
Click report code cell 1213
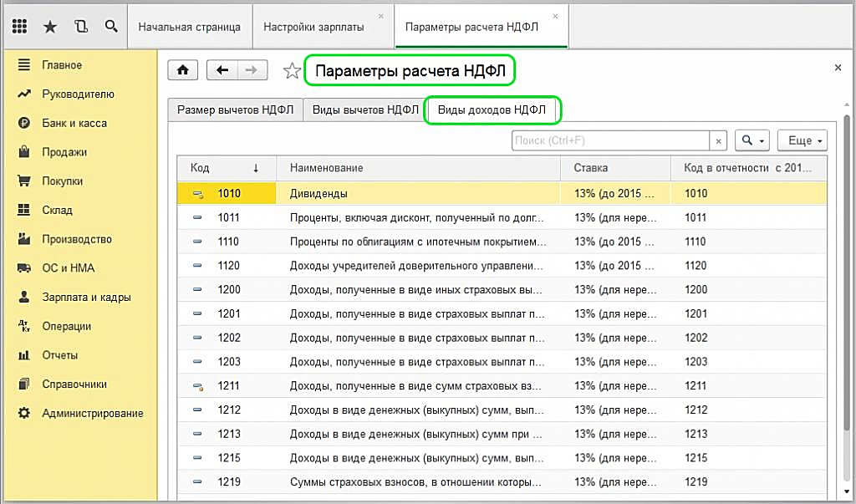(x=748, y=434)
